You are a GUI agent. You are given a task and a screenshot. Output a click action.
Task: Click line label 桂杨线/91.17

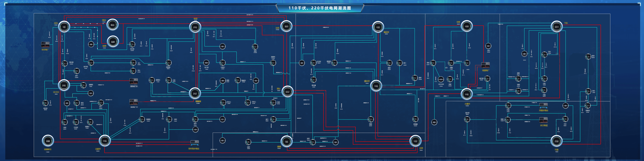(x=243, y=62)
